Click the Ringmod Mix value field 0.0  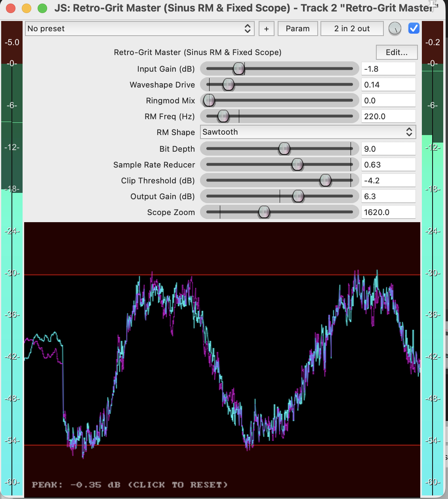coord(389,100)
